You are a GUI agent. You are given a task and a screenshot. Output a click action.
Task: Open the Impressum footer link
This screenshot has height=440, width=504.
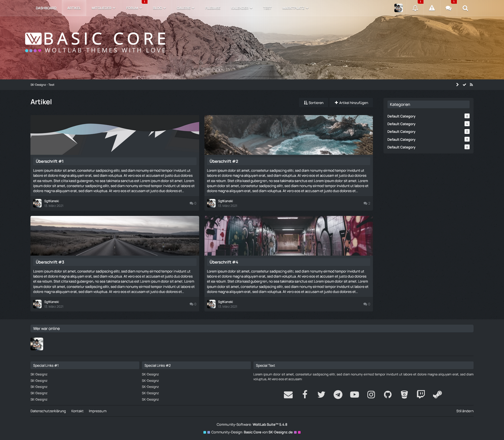tap(97, 411)
